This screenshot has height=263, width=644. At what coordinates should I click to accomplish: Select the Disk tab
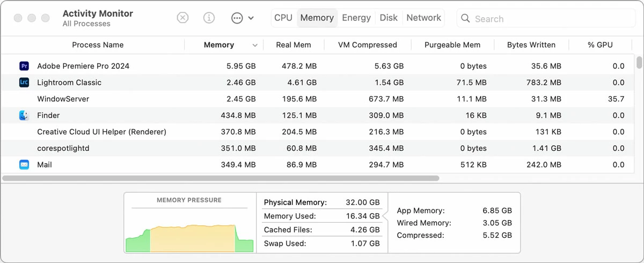pyautogui.click(x=389, y=18)
